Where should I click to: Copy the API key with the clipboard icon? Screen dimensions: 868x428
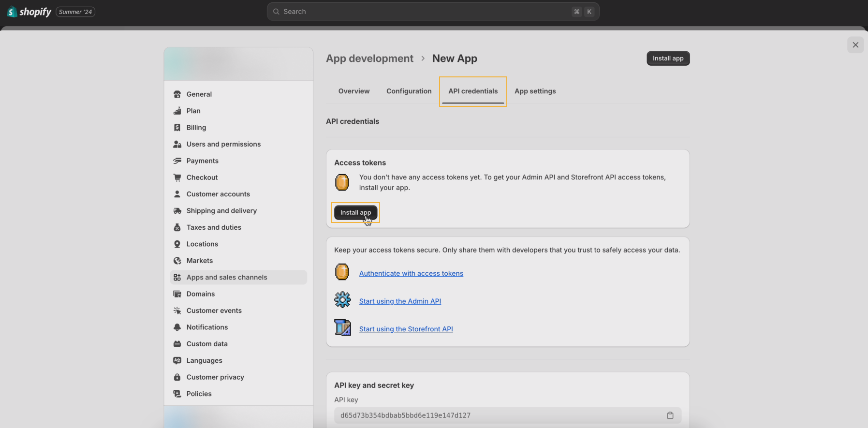coord(670,415)
